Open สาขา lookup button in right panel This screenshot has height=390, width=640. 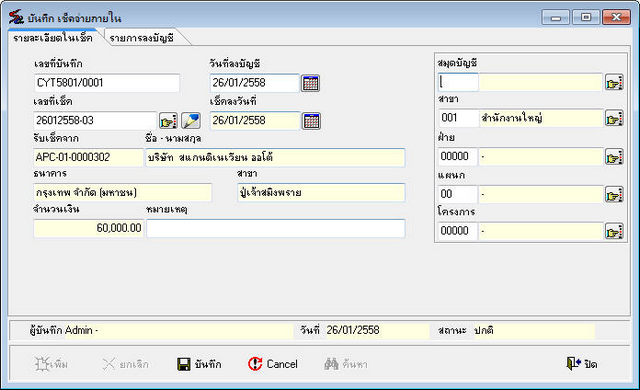[x=614, y=118]
